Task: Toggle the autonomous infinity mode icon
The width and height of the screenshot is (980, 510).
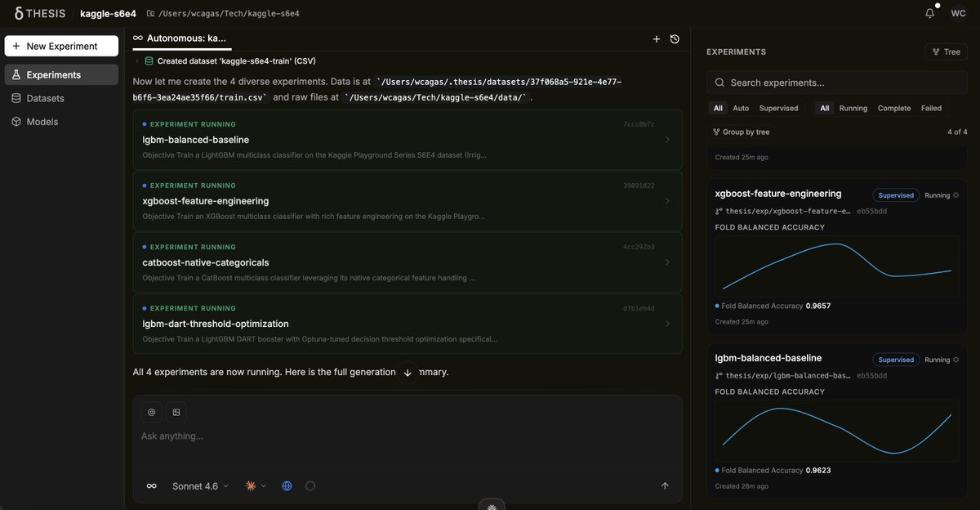Action: [151, 485]
